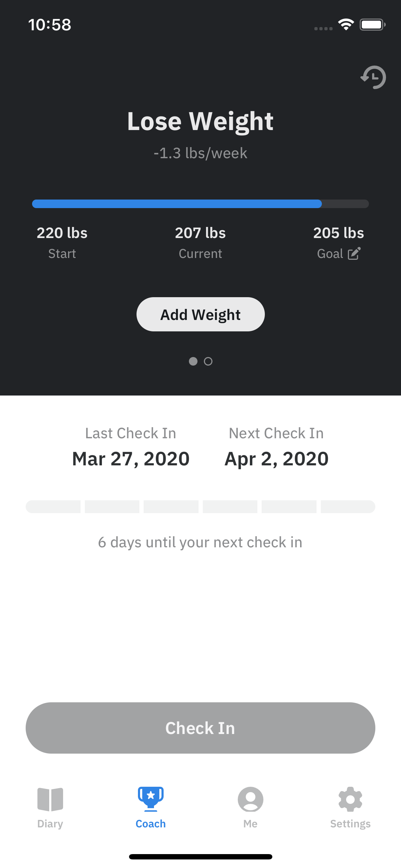Switch to second page indicator dot

(208, 361)
